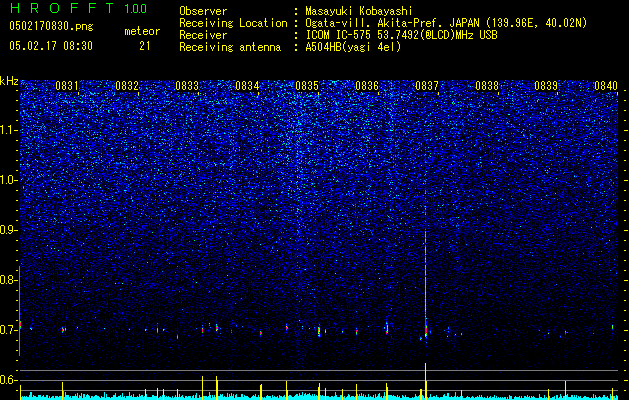Click the 0835 time marker
Viewport: 629px width, 400px height.
307,86
